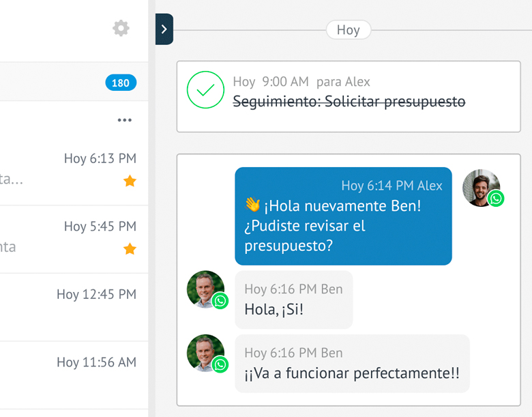Select Alex's blue '¡Hola nuevamente Ben!' message bubble
Viewport: 532px width, 417px height.
pyautogui.click(x=343, y=216)
